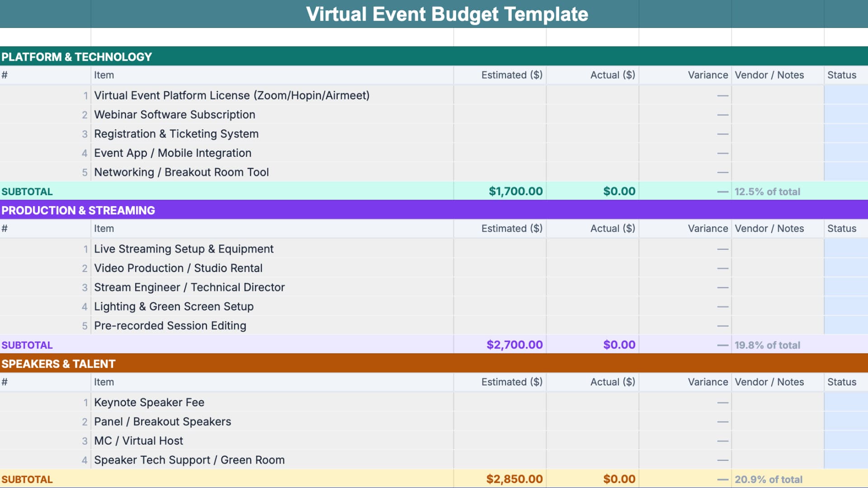Click the Variance header in Production & Streaming
The width and height of the screenshot is (868, 488).
click(708, 229)
